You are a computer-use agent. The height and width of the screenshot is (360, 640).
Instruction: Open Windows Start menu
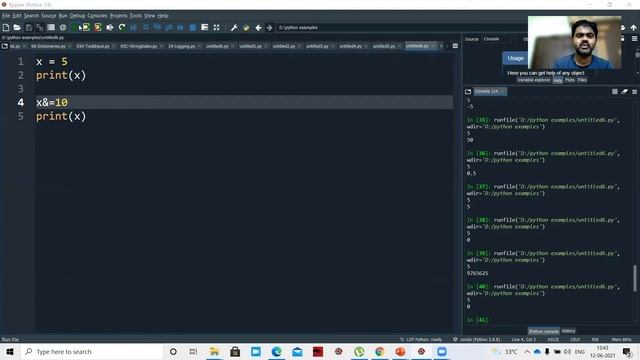(10, 351)
